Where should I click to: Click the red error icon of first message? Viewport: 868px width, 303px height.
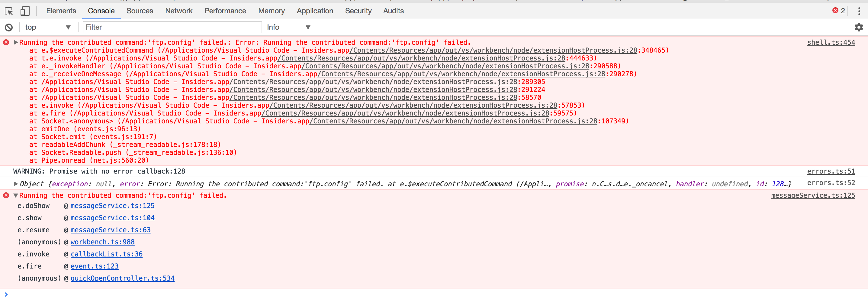(6, 43)
